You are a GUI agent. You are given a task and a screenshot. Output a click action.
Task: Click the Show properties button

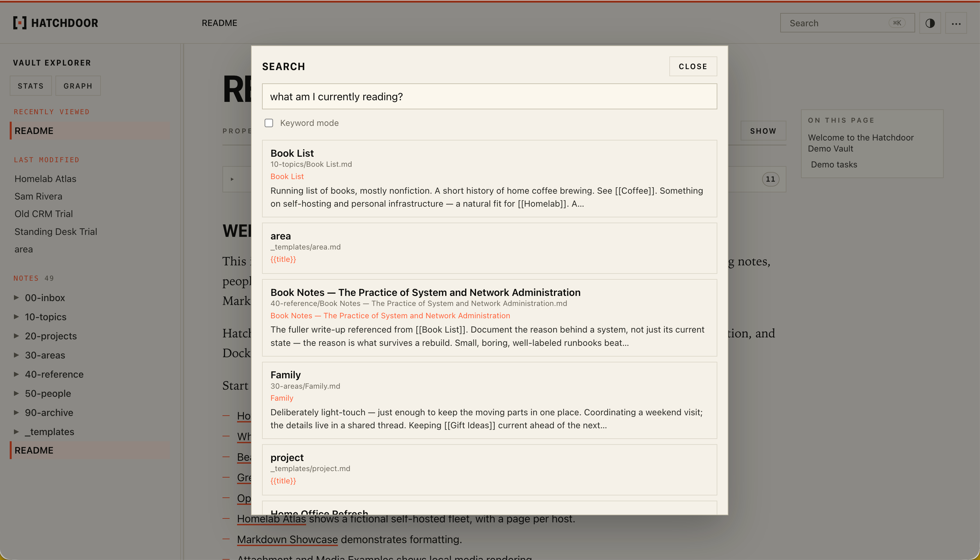point(763,131)
